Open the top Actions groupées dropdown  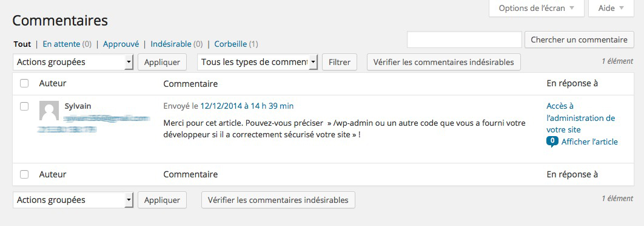coord(73,62)
